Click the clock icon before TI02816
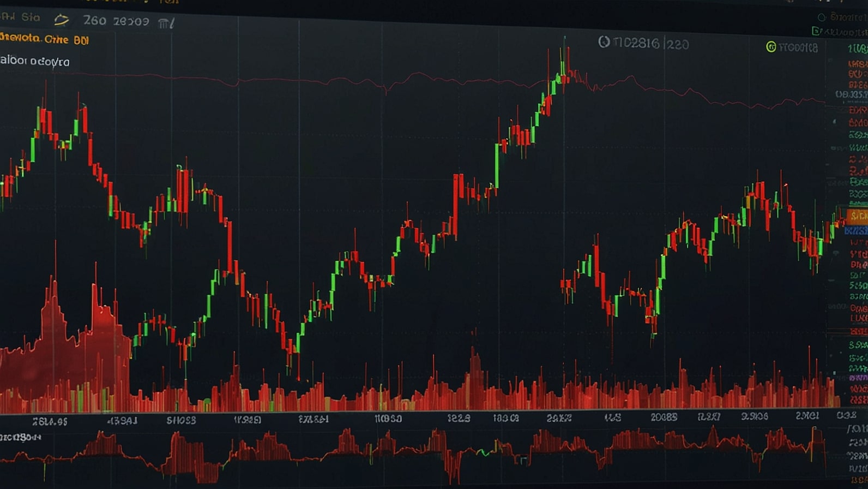The image size is (868, 489). [x=604, y=42]
